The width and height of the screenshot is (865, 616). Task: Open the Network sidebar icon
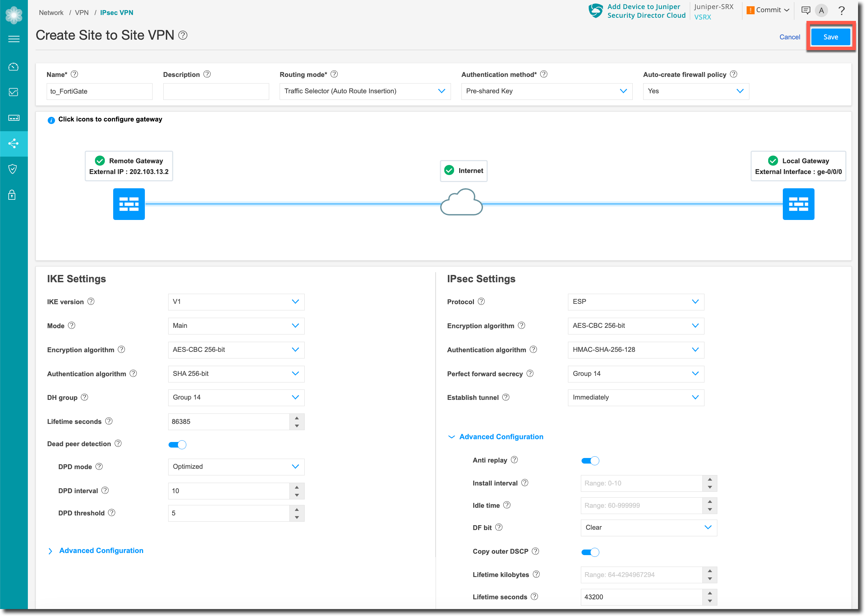(x=14, y=143)
